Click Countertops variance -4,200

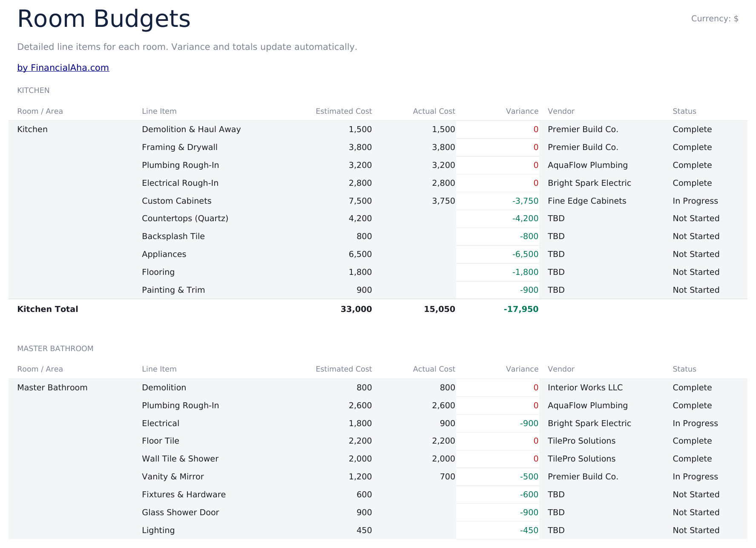[525, 219]
